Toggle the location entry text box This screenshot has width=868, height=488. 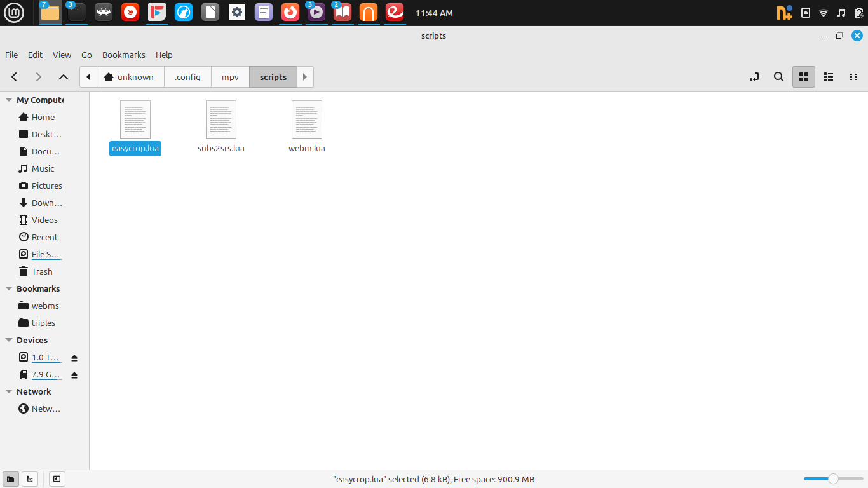click(754, 77)
